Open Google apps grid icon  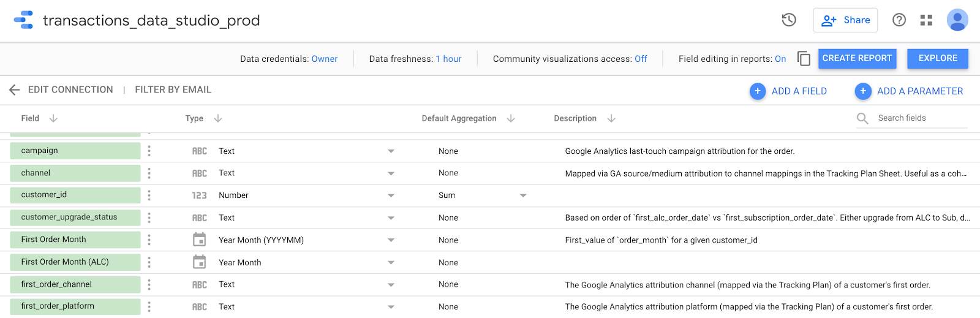[x=926, y=20]
